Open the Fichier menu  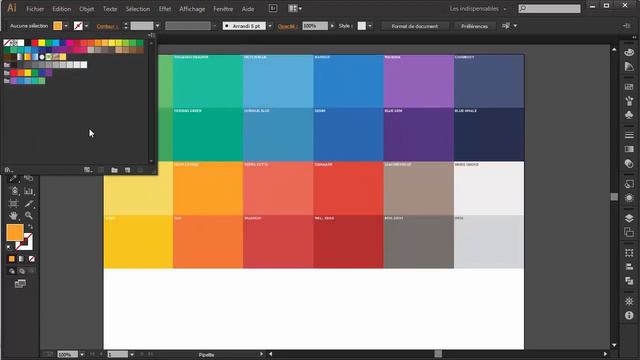point(35,9)
